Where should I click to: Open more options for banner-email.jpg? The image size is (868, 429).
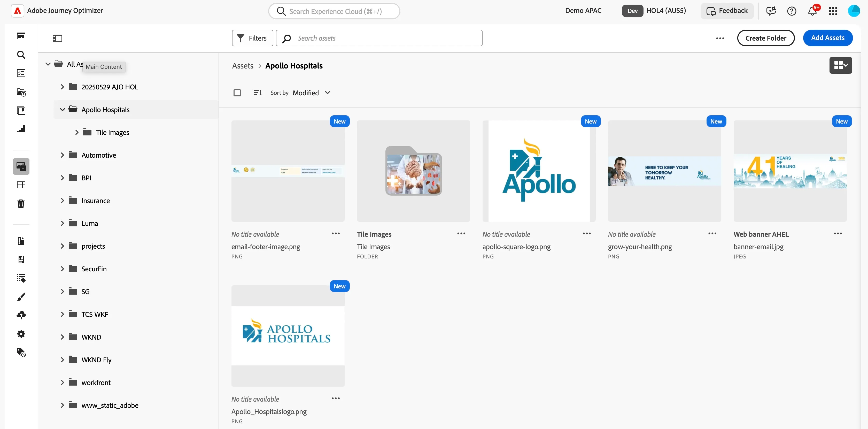pyautogui.click(x=838, y=234)
